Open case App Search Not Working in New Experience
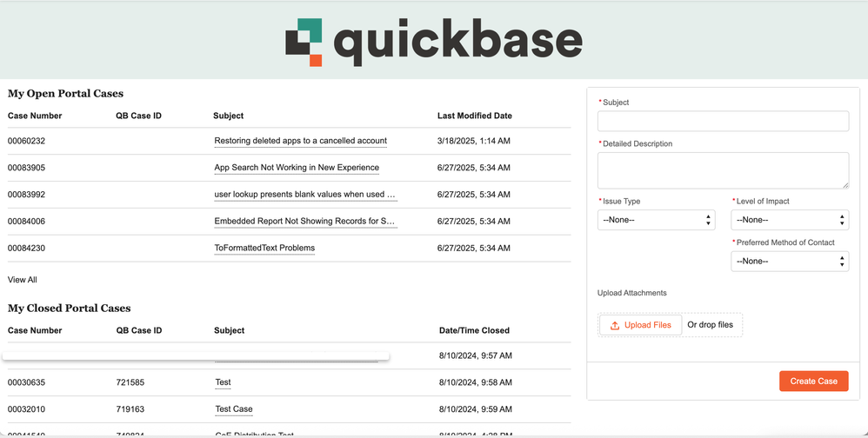Image resolution: width=868 pixels, height=438 pixels. [x=297, y=168]
